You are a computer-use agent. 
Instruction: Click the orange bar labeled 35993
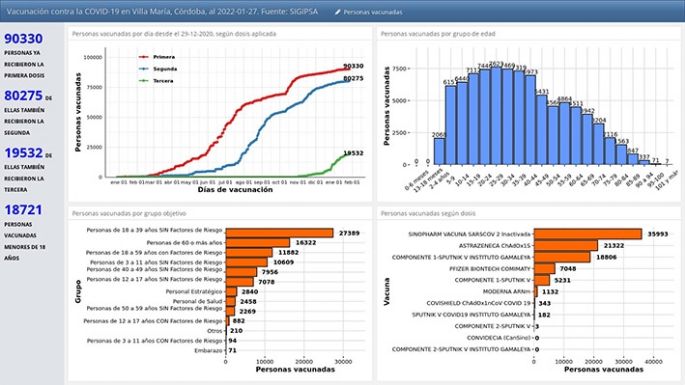tap(588, 234)
